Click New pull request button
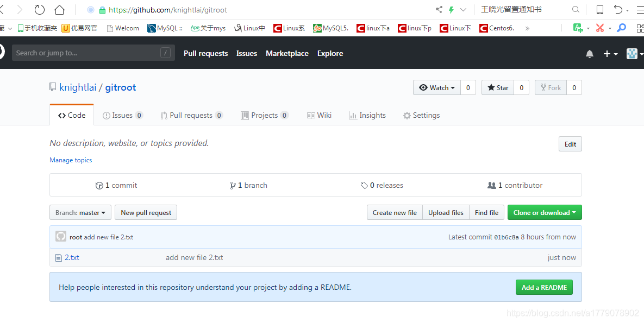Viewport: 644px width, 323px height. [146, 213]
